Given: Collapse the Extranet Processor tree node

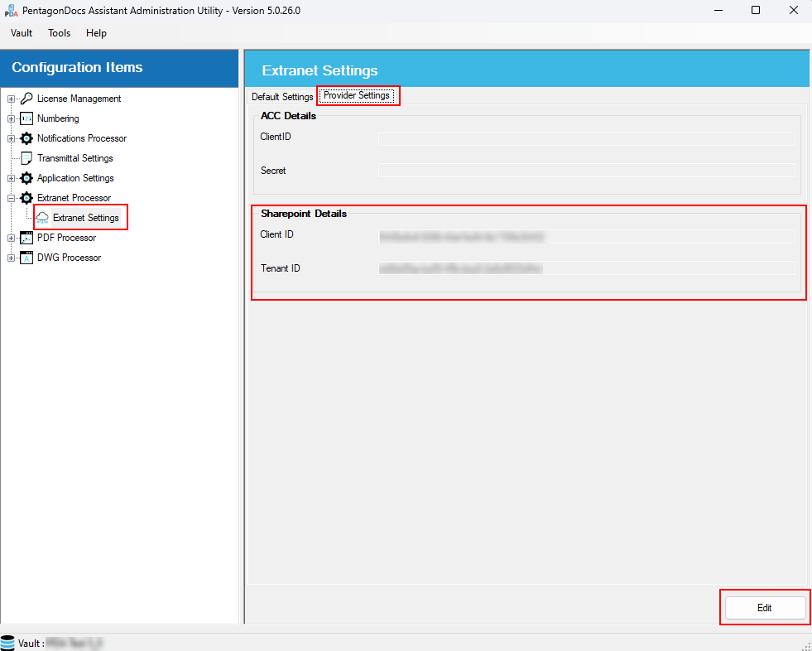Looking at the screenshot, I should point(12,198).
